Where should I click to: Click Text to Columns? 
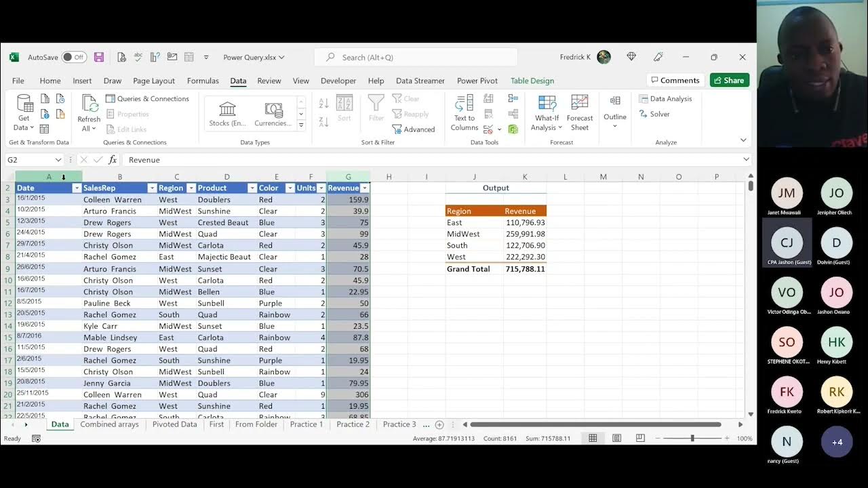pyautogui.click(x=465, y=113)
